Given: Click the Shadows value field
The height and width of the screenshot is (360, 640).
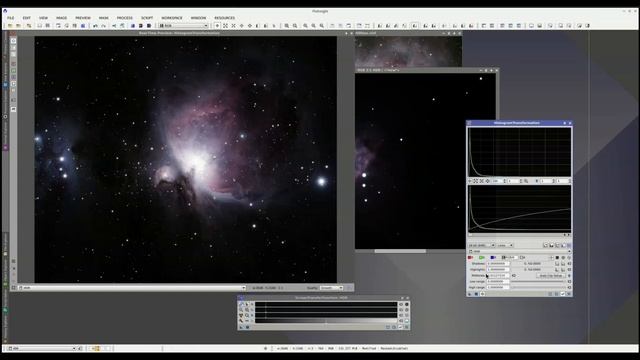Looking at the screenshot, I should [498, 264].
